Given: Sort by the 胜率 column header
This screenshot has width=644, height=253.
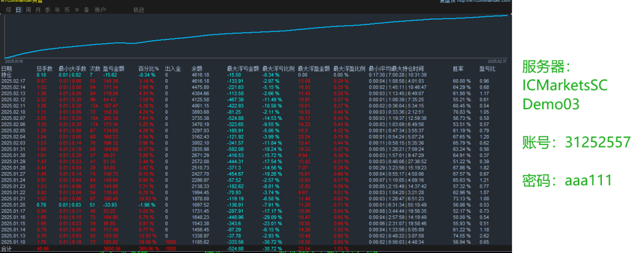Looking at the screenshot, I should 458,69.
